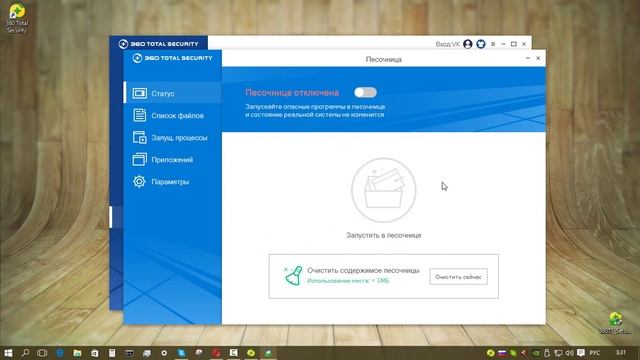Click the green 360 Total Security taskbar icon
640x360 pixels.
click(x=251, y=353)
